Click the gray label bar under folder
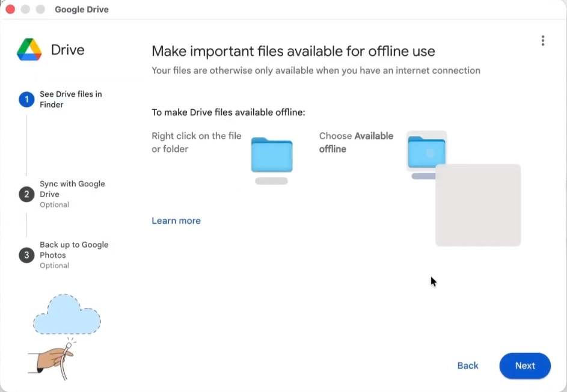Screen dimensions: 567x392 272,181
